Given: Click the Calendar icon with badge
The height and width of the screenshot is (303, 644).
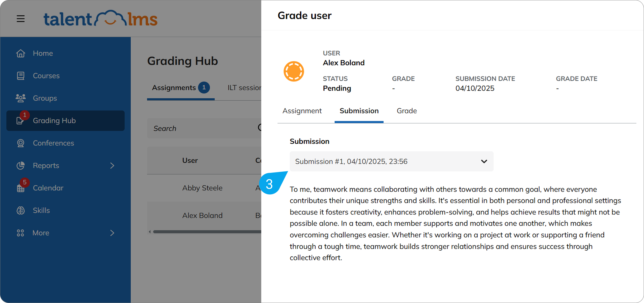Looking at the screenshot, I should [x=20, y=188].
